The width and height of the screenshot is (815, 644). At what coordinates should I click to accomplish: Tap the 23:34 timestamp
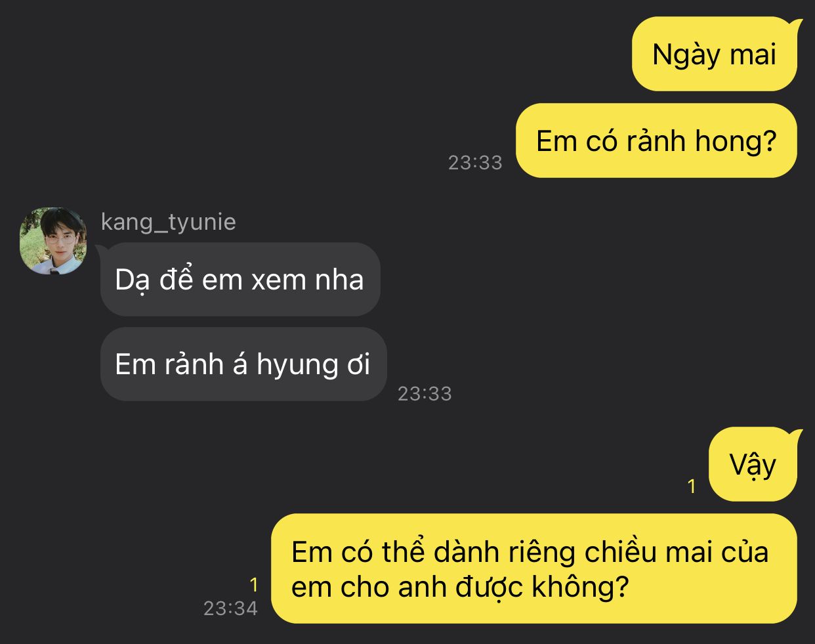point(230,609)
